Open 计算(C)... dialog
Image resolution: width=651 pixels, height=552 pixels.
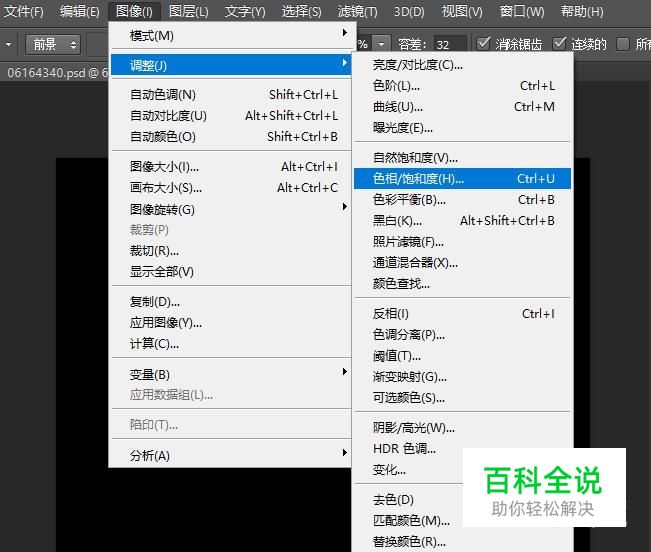[x=231, y=344]
